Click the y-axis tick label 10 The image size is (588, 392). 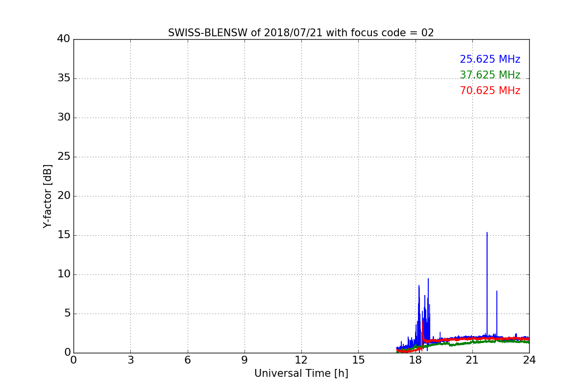(x=64, y=274)
